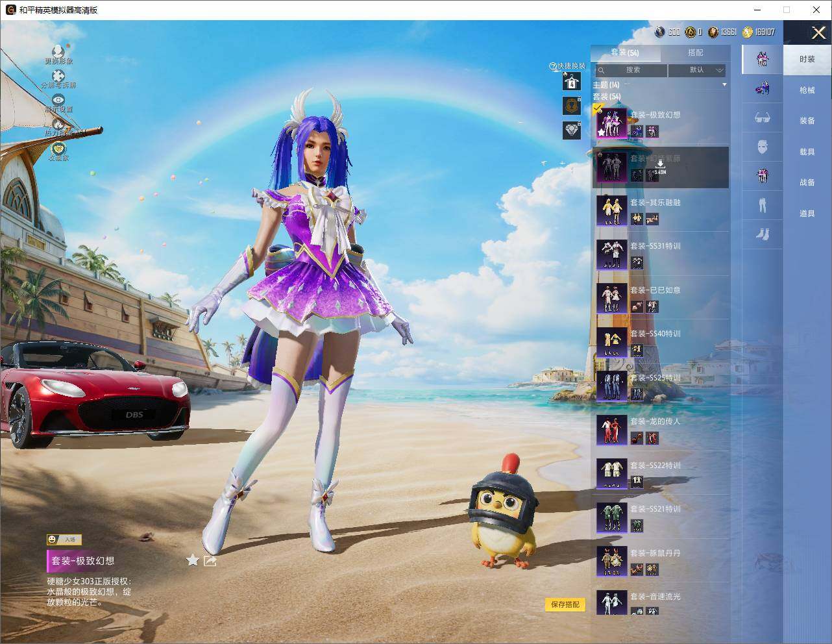Open the 装备 equipment tab
This screenshot has height=644, width=832.
tap(807, 121)
